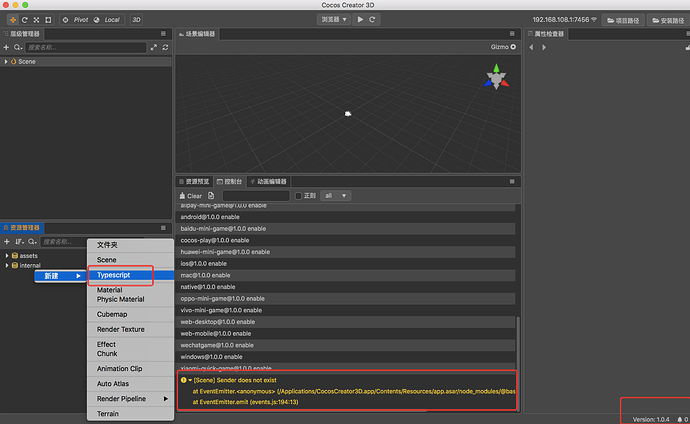Choose Render Texture from the create menu

[130, 329]
